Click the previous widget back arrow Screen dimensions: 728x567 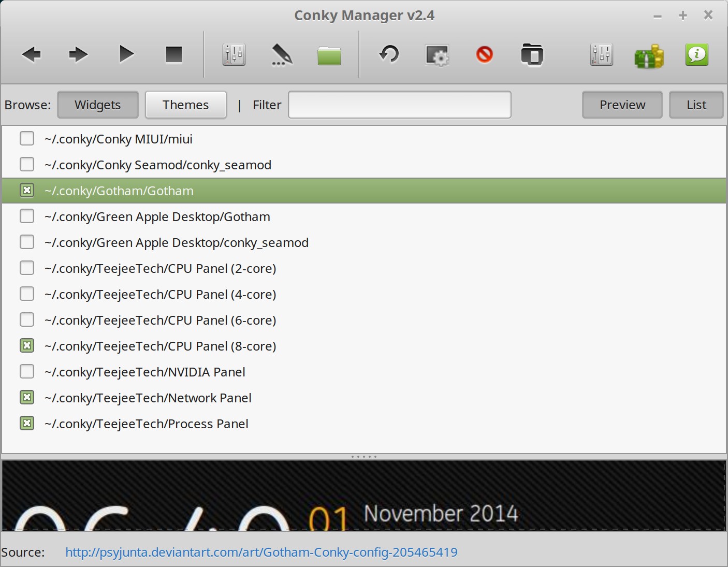click(31, 54)
